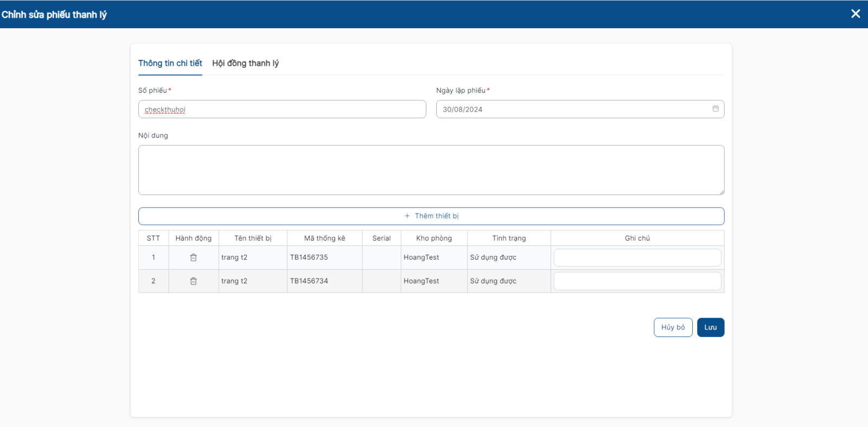Click the resize handle of Nội dung textarea
The height and width of the screenshot is (427, 868).
721,192
